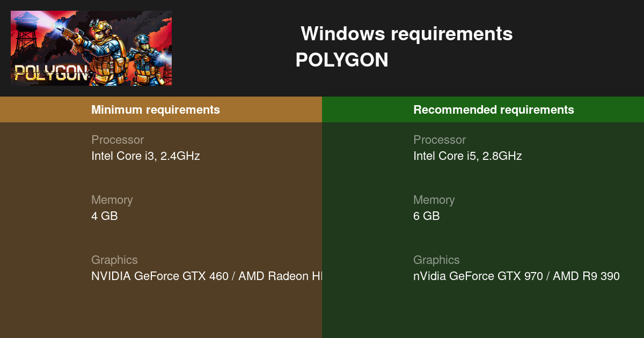Click the Memory label under Recommended requirements
The height and width of the screenshot is (338, 644).
click(x=434, y=200)
